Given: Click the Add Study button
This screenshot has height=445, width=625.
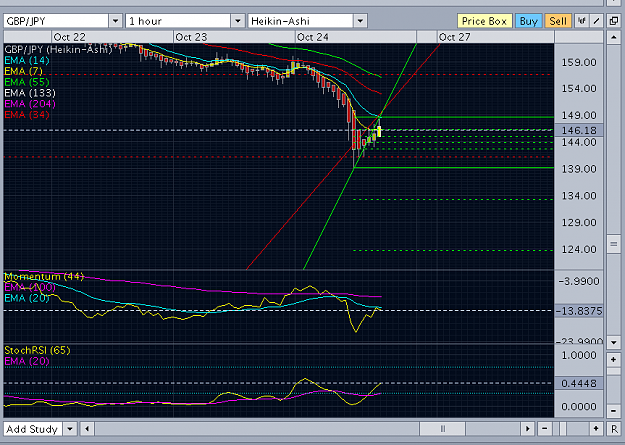Looking at the screenshot, I should click(x=33, y=429).
